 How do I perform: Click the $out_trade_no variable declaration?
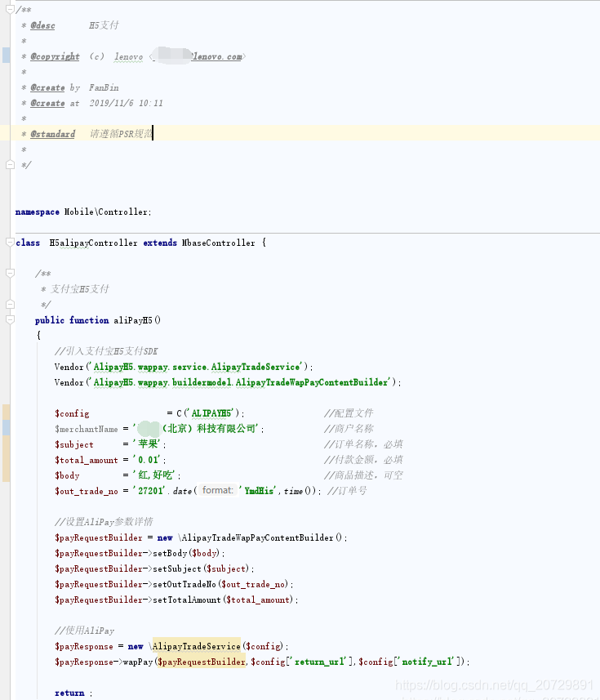pos(87,491)
